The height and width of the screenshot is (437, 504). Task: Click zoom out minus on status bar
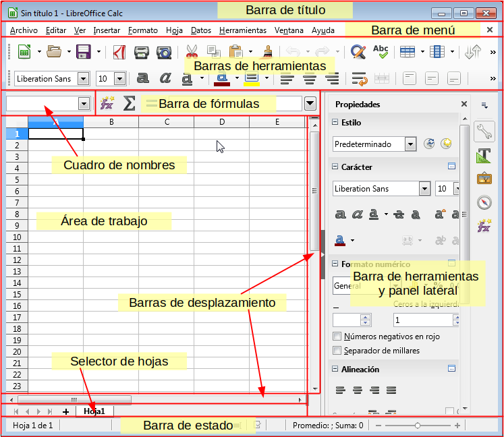[379, 426]
